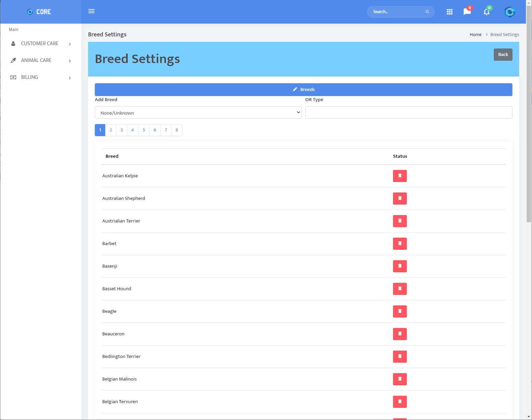Screen dimensions: 532x420
Task: Click the Animal Care syringe icon
Action: [13, 60]
